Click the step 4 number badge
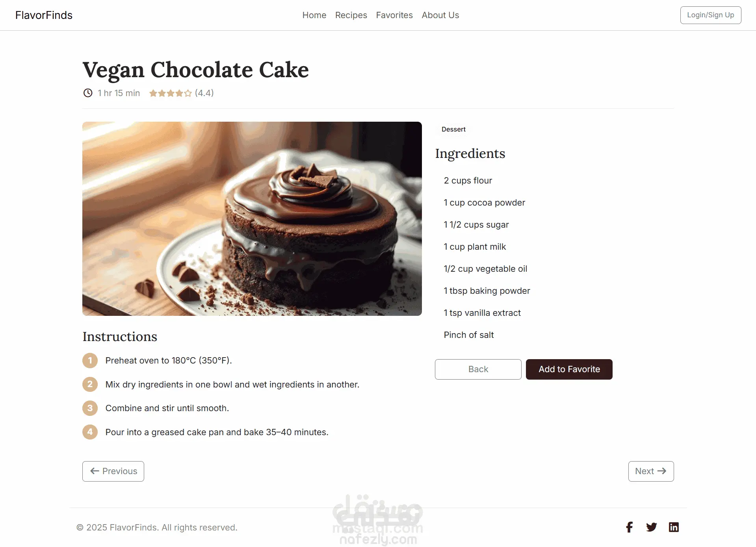The width and height of the screenshot is (756, 547). pos(90,432)
